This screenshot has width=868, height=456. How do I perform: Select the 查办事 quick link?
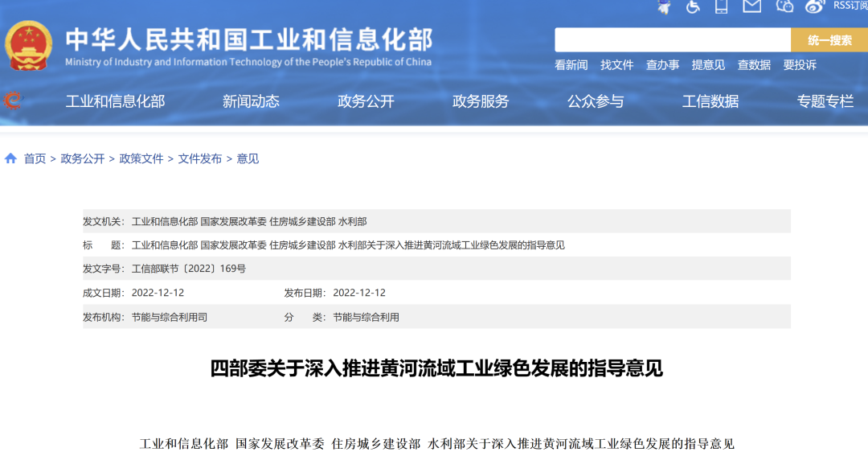pyautogui.click(x=662, y=65)
